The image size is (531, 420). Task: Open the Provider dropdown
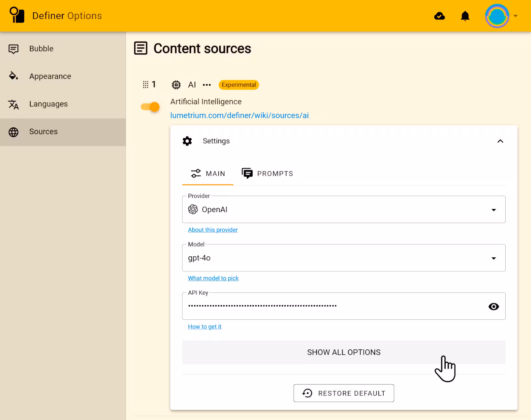tap(344, 209)
